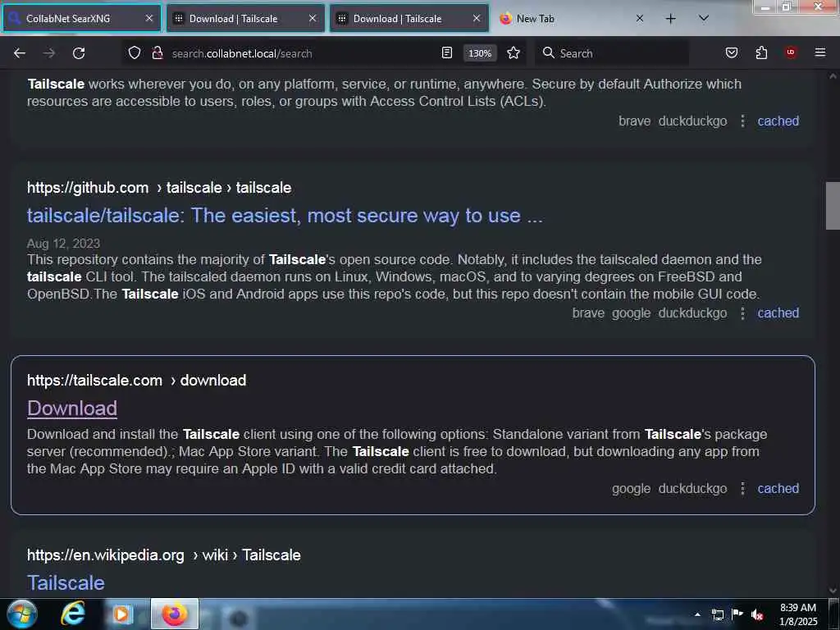Reset the 130% zoom level badge
This screenshot has width=840, height=630.
[x=479, y=53]
